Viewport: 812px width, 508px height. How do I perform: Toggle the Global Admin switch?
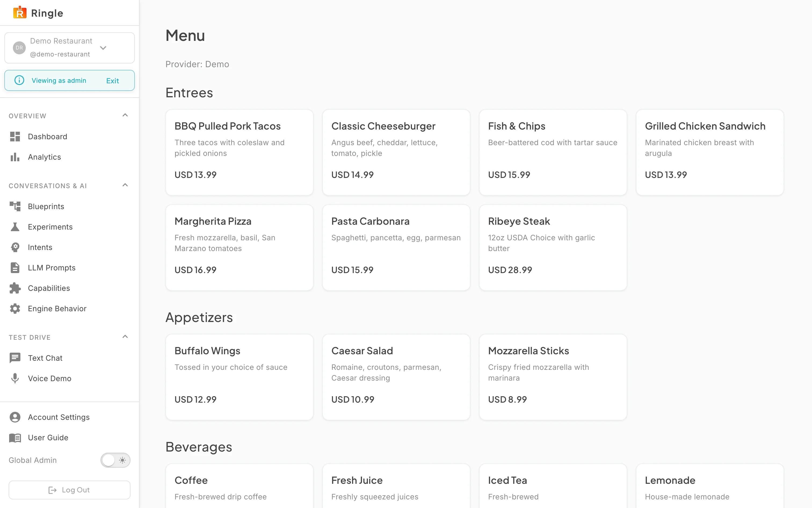tap(115, 460)
